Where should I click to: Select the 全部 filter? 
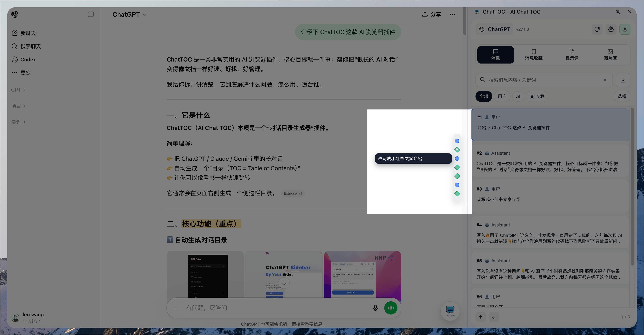pyautogui.click(x=484, y=96)
